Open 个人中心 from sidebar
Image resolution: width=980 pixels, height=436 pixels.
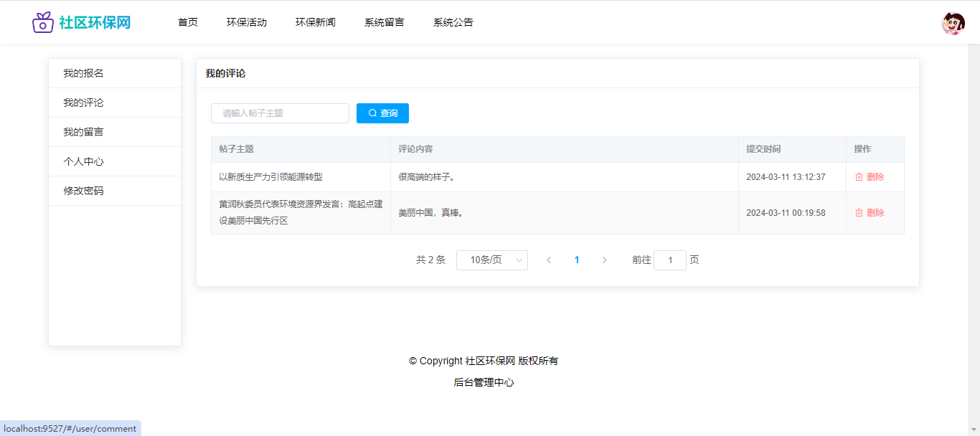[x=84, y=161]
